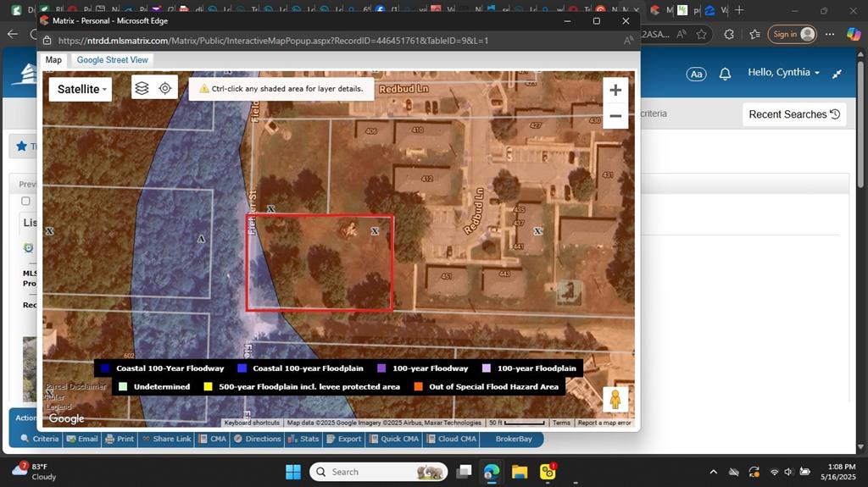Open Edge settings and more menu
Image resolution: width=868 pixels, height=487 pixels.
coord(829,35)
